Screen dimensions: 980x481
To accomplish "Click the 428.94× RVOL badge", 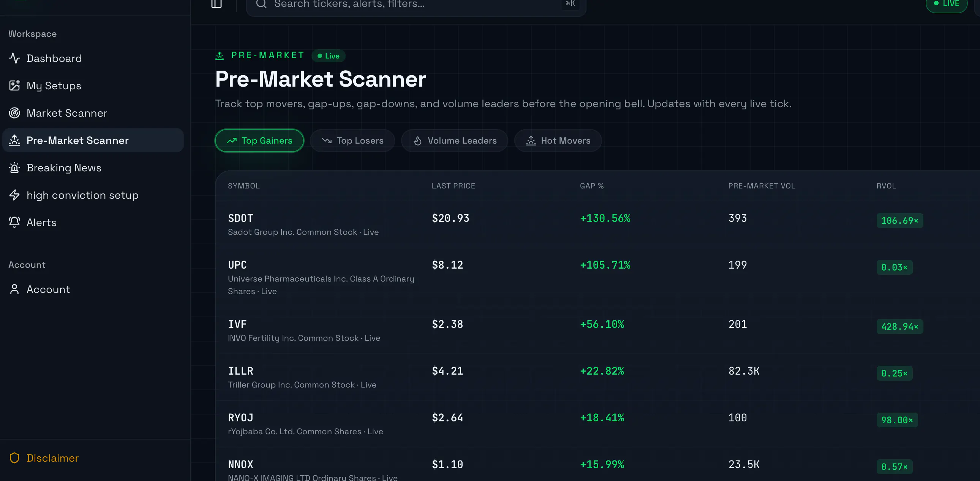I will coord(900,327).
